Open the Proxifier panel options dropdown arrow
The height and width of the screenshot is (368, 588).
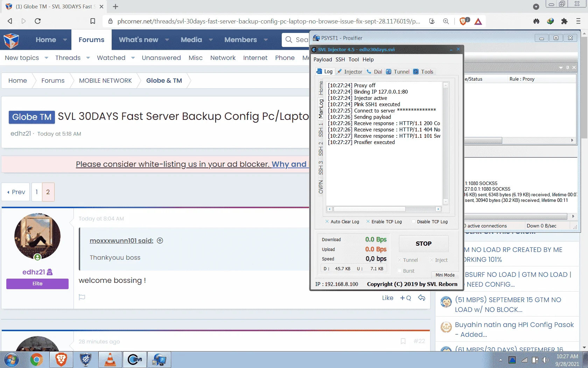click(x=561, y=67)
